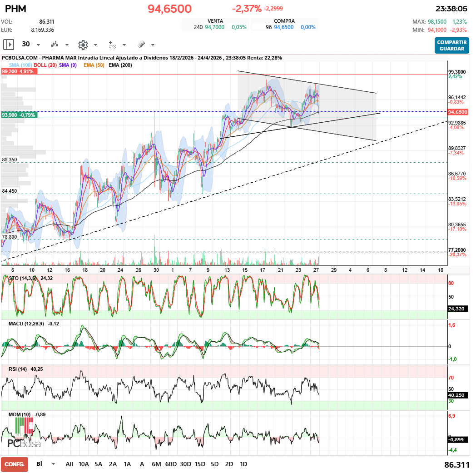Viewport: 476px width, 474px height.
Task: Click the volume figure 86.311 at bottom right
Action: pyautogui.click(x=457, y=464)
